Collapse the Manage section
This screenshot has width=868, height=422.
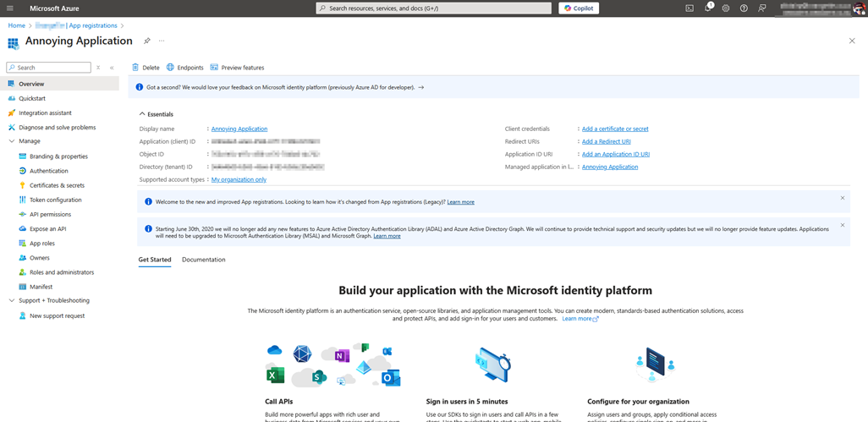point(12,141)
